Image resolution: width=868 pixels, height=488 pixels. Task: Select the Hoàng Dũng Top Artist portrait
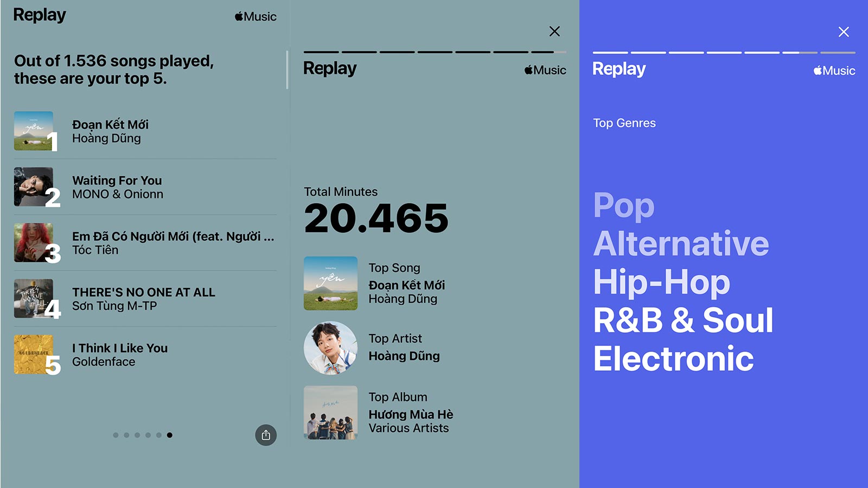[330, 348]
